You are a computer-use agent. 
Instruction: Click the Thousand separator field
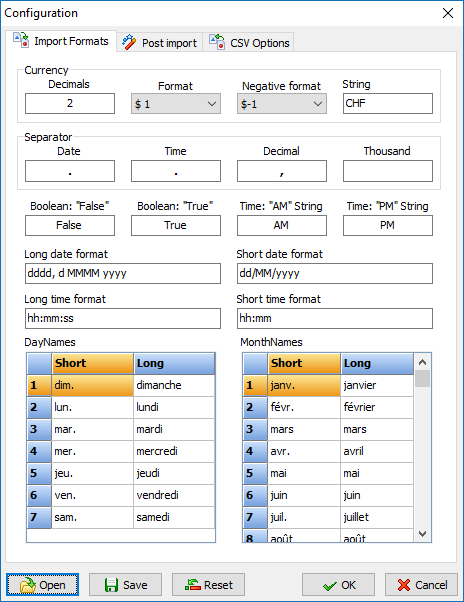[388, 171]
